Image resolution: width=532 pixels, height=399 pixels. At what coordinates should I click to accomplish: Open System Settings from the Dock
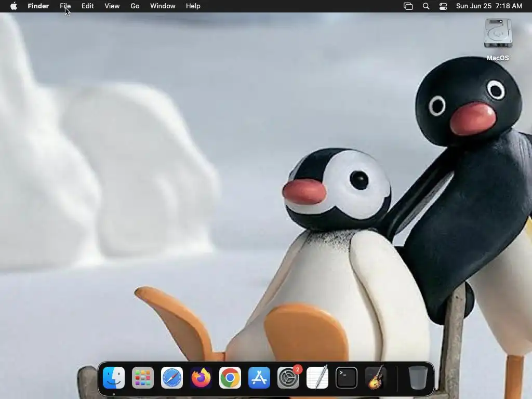[288, 378]
